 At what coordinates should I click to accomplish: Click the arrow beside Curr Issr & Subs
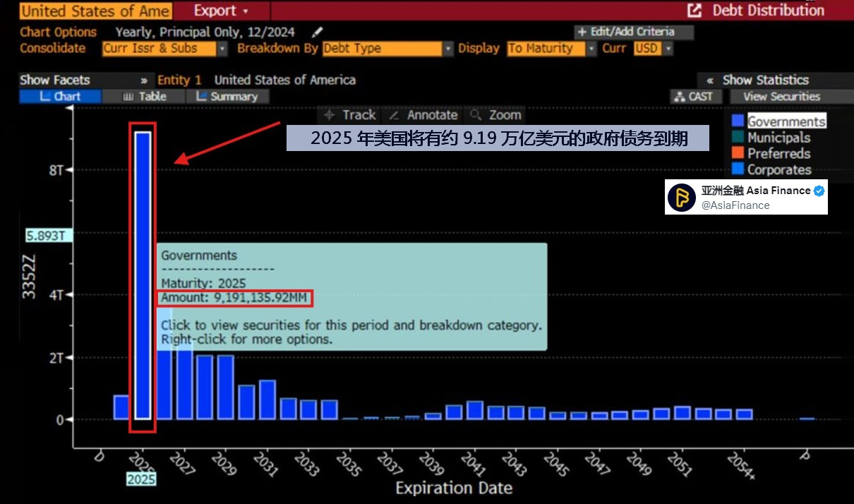pos(222,49)
